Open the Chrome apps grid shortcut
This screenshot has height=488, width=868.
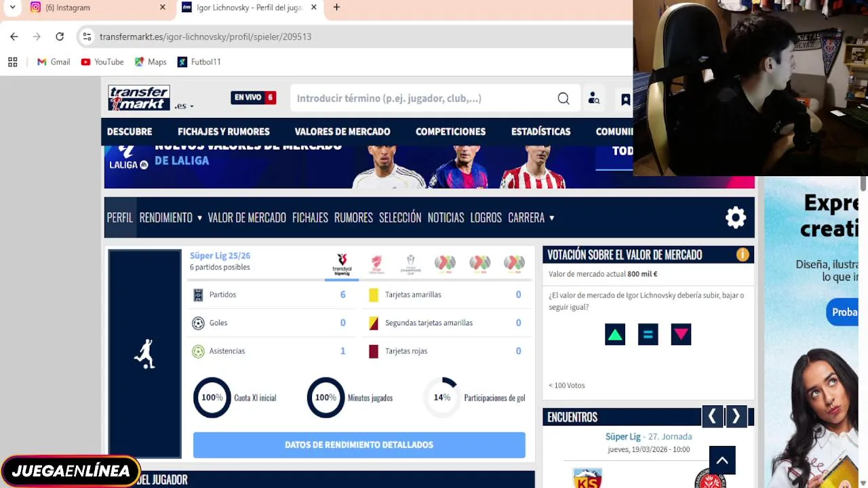click(12, 62)
